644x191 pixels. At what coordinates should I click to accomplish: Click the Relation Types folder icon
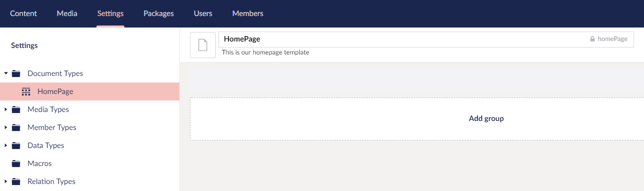click(x=16, y=181)
